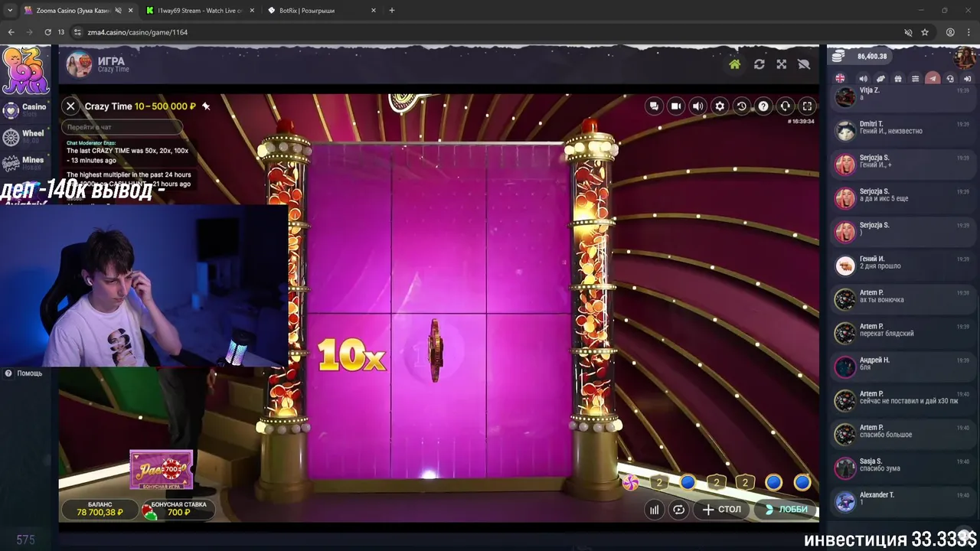Add a table with + СТОЛ button

[x=721, y=509]
